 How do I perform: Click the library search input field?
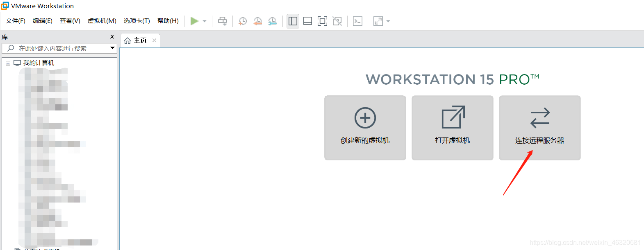point(59,48)
